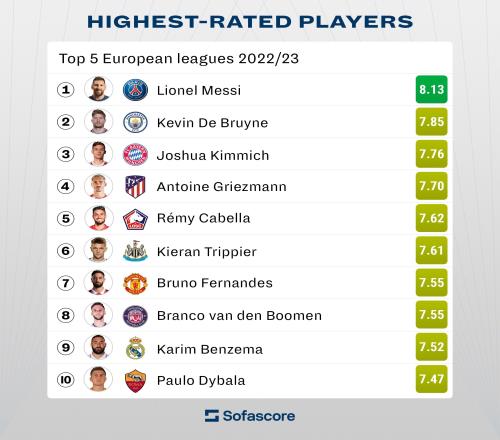Open Karim Benzema's player photo
The image size is (500, 440).
[x=98, y=347]
